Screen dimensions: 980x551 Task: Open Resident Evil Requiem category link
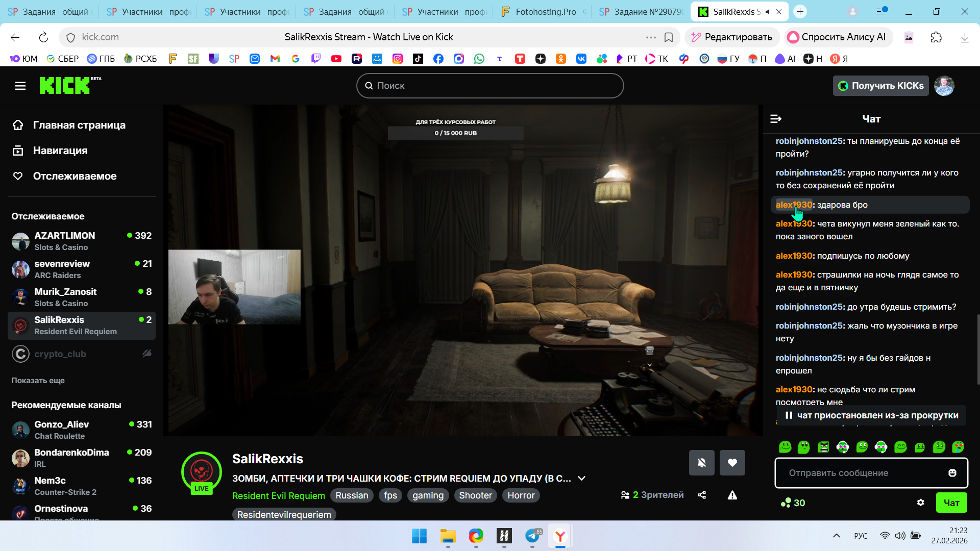coord(278,495)
